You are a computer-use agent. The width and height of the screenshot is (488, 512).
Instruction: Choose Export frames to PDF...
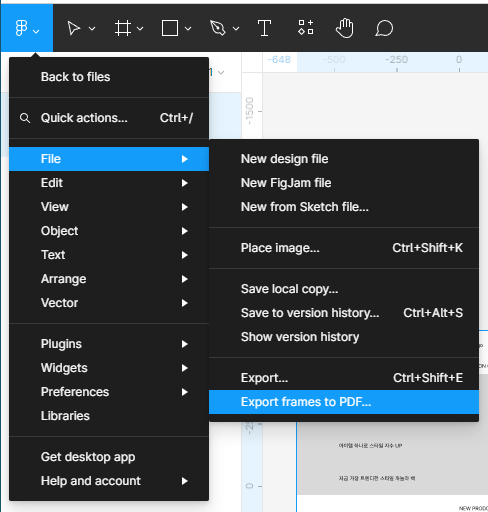click(344, 402)
